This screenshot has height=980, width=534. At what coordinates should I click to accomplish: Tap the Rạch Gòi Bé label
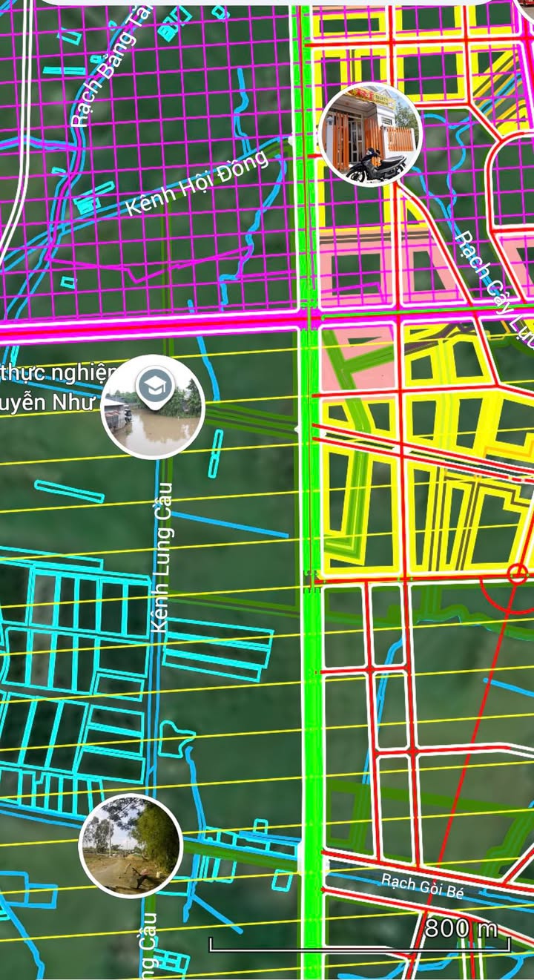click(422, 886)
